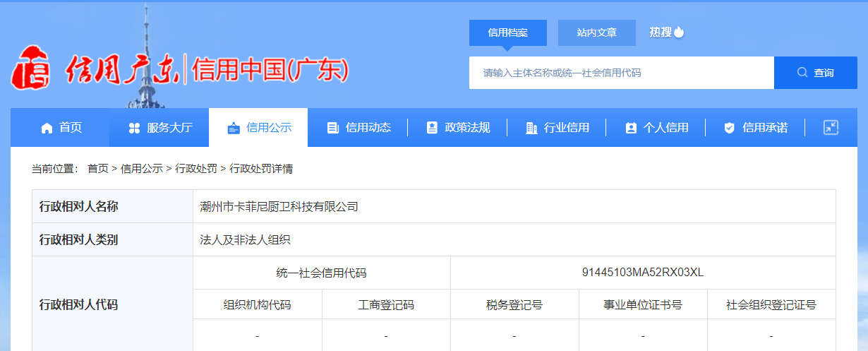This screenshot has width=868, height=351.
Task: Click the 社会组织登记证号 column header
Action: coord(771,305)
